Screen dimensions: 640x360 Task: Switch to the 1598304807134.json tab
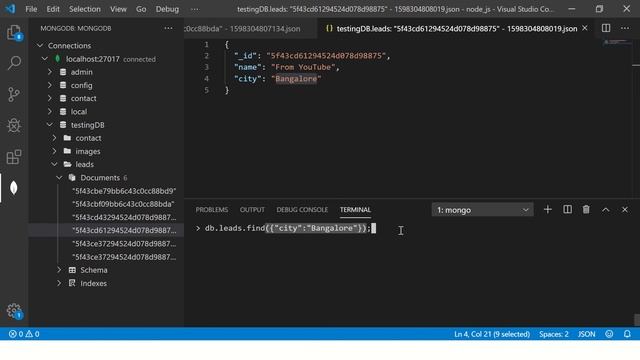point(250,29)
